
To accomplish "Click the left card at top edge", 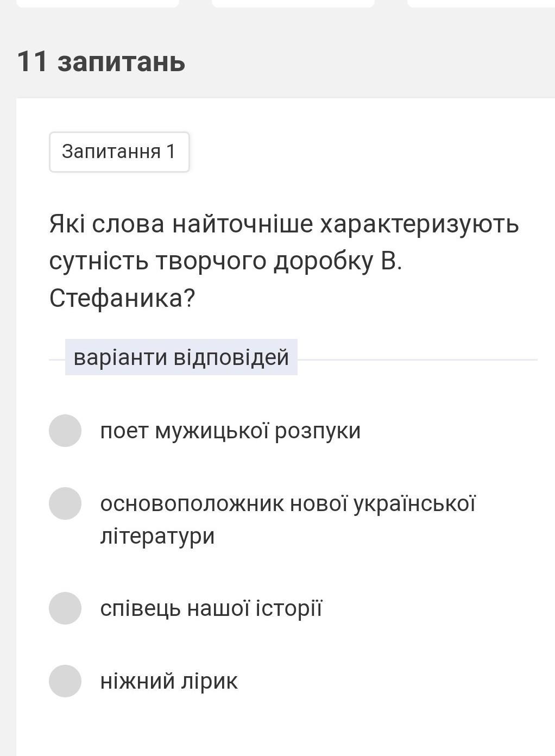I will [98, 3].
